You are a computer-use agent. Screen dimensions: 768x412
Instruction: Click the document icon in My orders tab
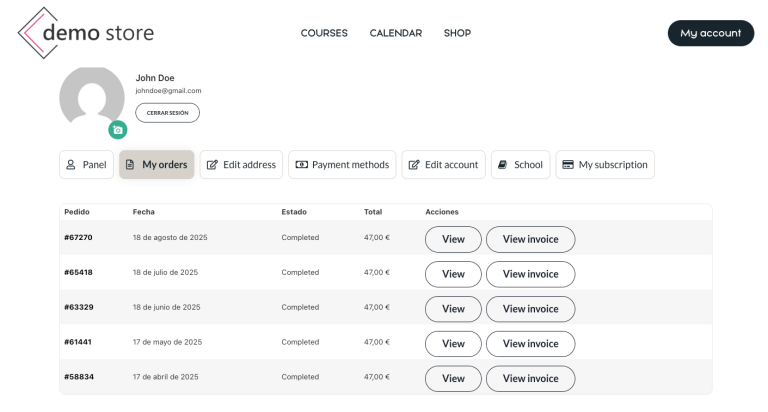point(130,165)
